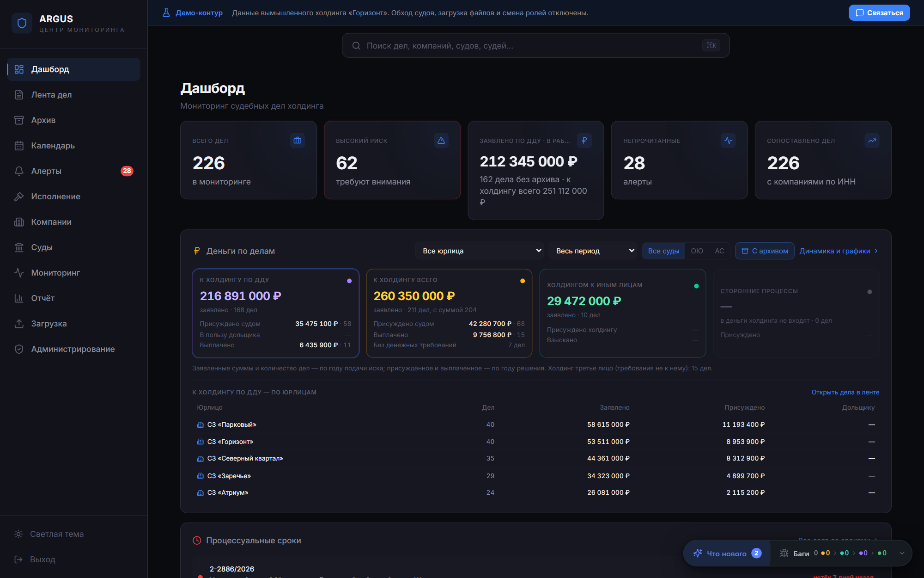This screenshot has height=578, width=924.
Task: Open Динамика и графики link
Action: tap(839, 251)
